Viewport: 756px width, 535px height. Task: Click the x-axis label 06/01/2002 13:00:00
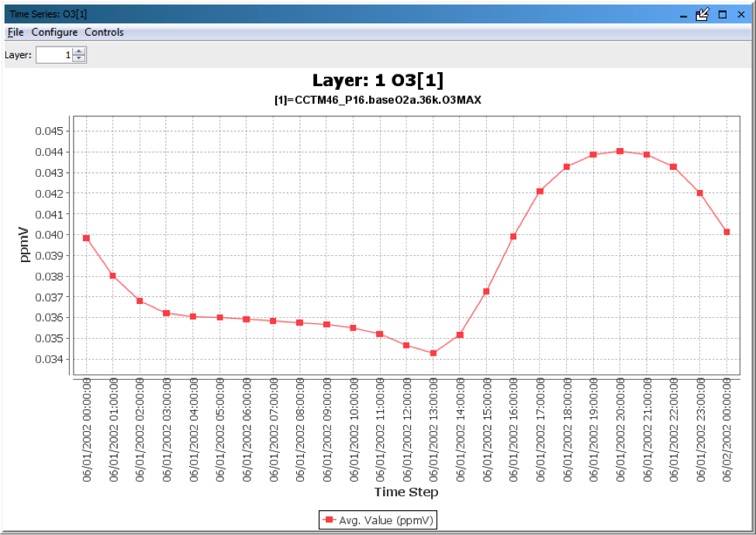[x=433, y=430]
